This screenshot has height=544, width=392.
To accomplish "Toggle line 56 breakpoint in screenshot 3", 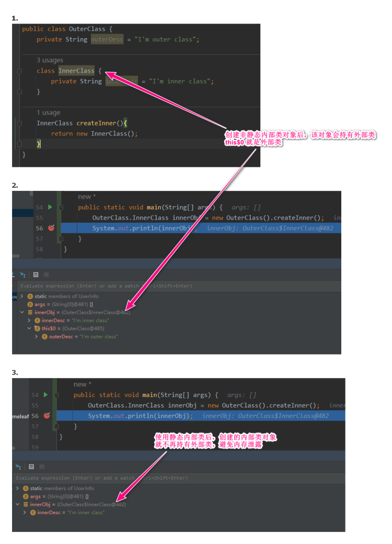I will tap(47, 415).
